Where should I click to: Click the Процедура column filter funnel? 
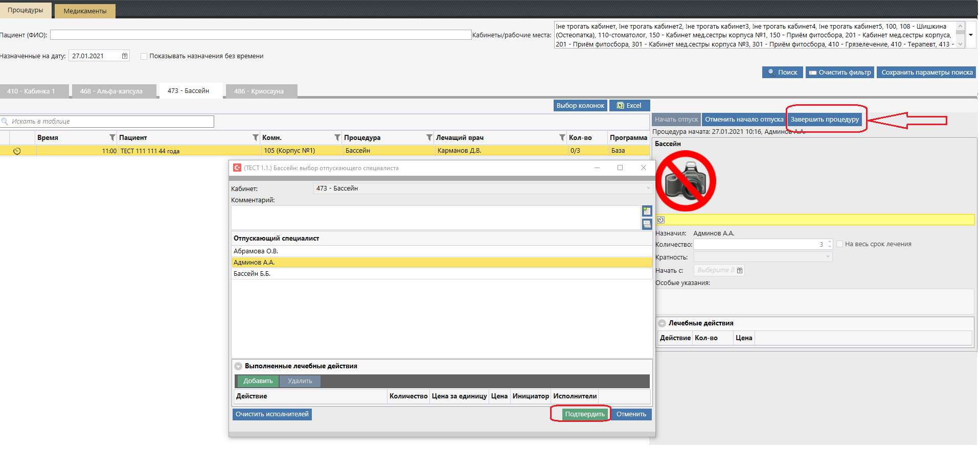(429, 137)
